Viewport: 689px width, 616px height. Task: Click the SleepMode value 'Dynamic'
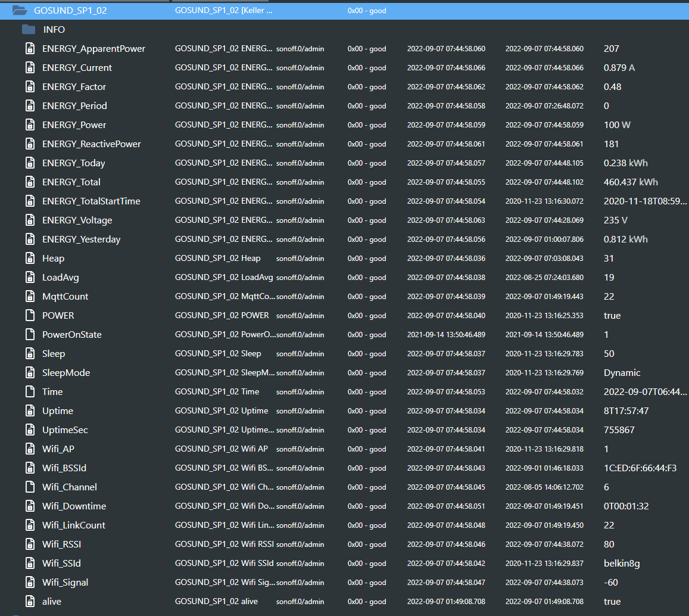click(622, 373)
